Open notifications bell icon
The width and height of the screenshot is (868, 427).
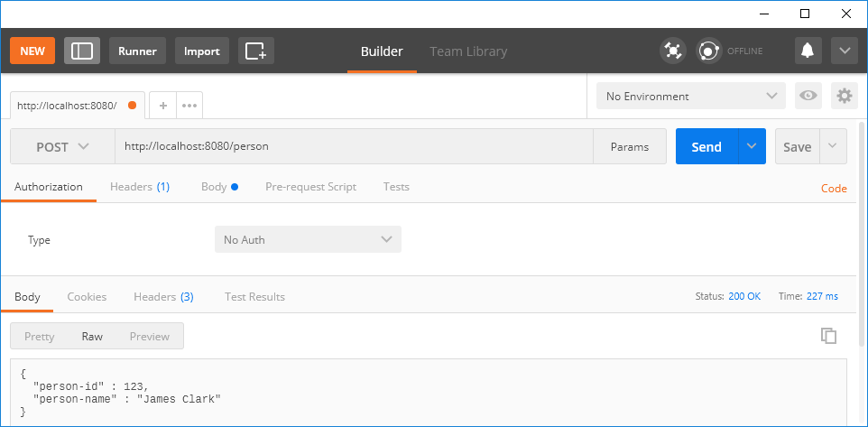tap(808, 51)
